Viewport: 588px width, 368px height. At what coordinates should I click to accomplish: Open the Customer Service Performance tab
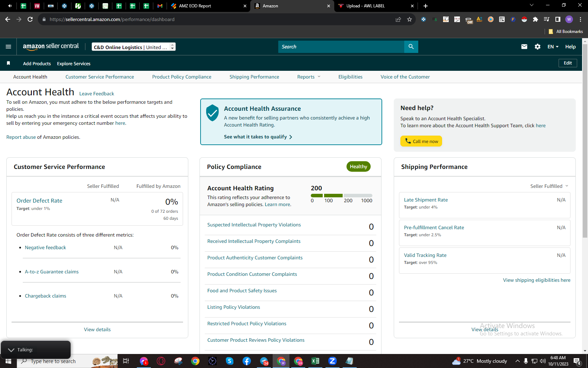tap(100, 77)
